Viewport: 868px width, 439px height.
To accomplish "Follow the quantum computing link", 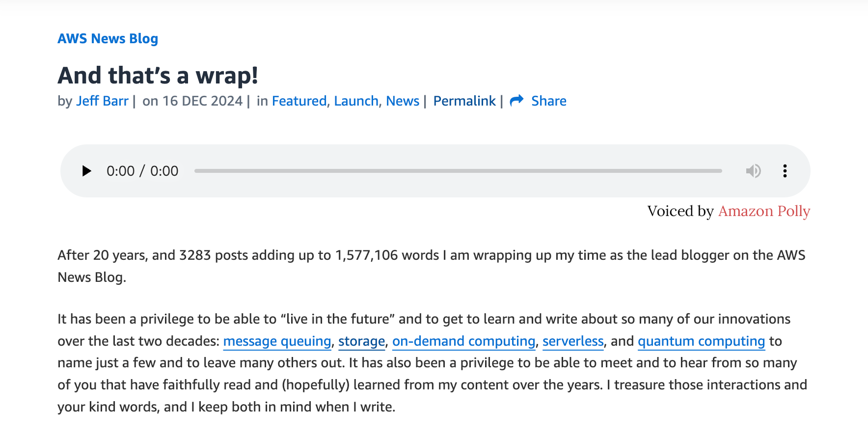I will pos(701,341).
